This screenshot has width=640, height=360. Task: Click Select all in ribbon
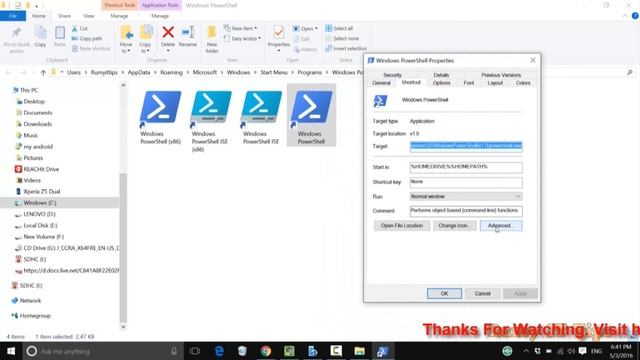coord(339,28)
